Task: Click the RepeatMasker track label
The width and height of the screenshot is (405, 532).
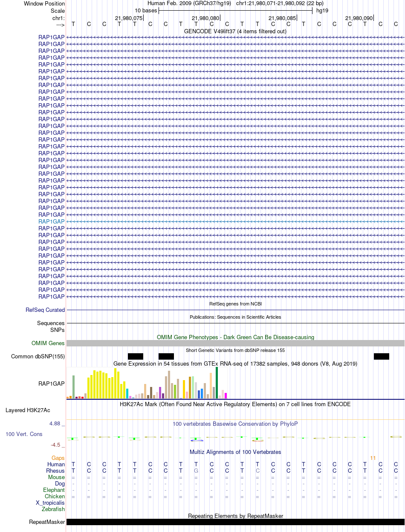Action: coord(47,522)
